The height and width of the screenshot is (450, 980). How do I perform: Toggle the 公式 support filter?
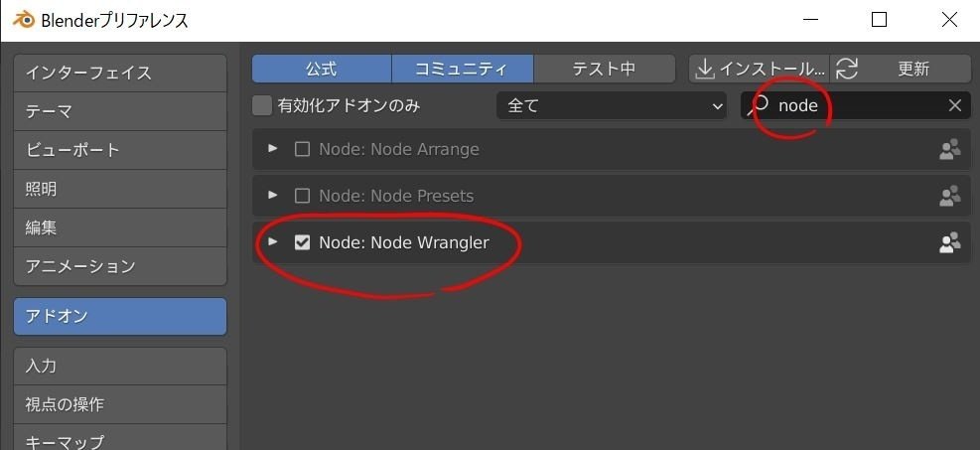[x=322, y=69]
